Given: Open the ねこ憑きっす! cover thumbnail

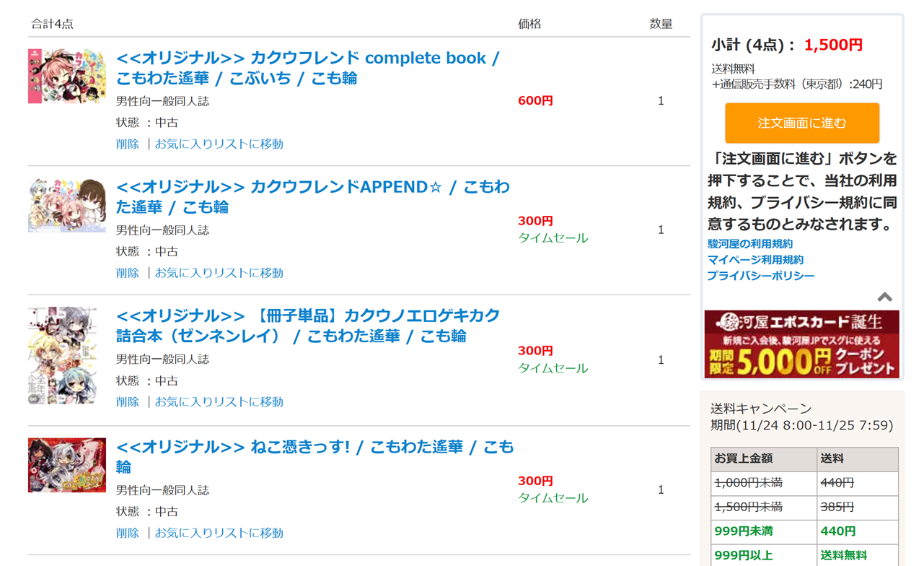Looking at the screenshot, I should click(x=67, y=465).
